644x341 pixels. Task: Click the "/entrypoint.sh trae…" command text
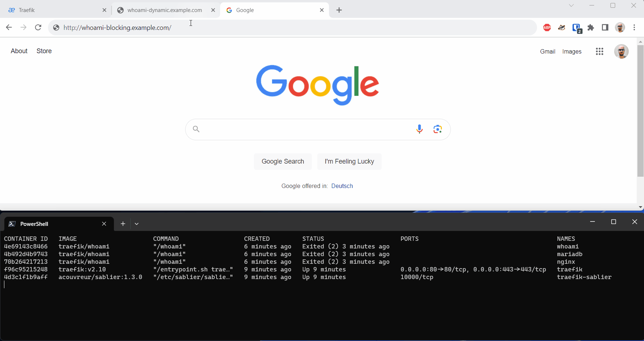click(193, 269)
